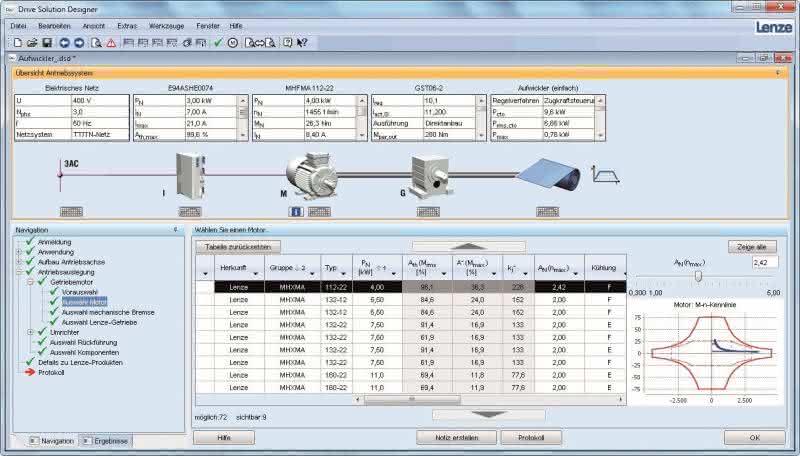Select Anmeldung in the navigation tree
Image resolution: width=800 pixels, height=456 pixels.
coord(55,242)
